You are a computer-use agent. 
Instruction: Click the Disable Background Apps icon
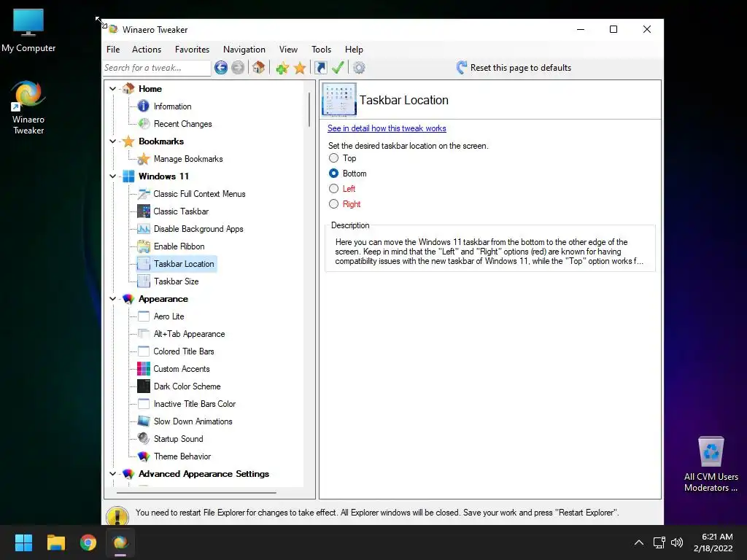point(144,229)
